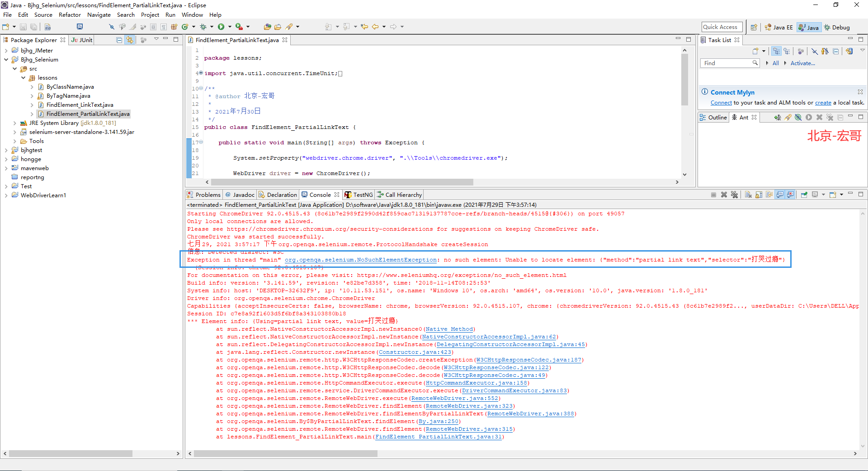Open the Project menu
Viewport: 868px width, 471px height.
click(150, 15)
